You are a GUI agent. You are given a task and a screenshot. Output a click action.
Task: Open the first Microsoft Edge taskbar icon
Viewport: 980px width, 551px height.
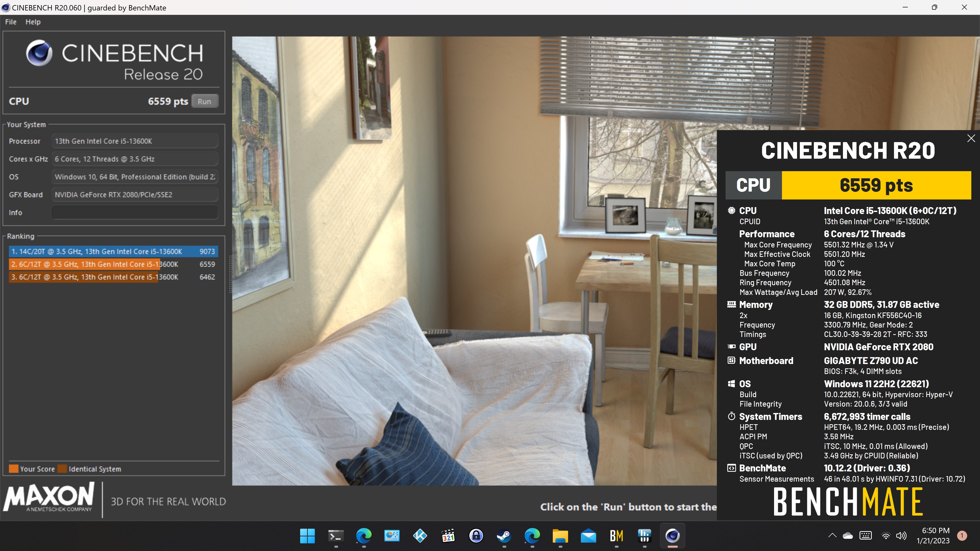pyautogui.click(x=364, y=536)
